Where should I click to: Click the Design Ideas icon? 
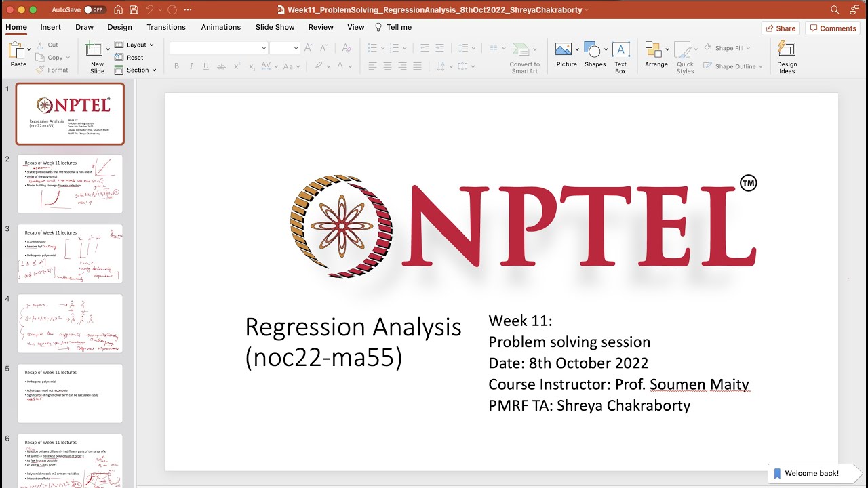point(787,49)
